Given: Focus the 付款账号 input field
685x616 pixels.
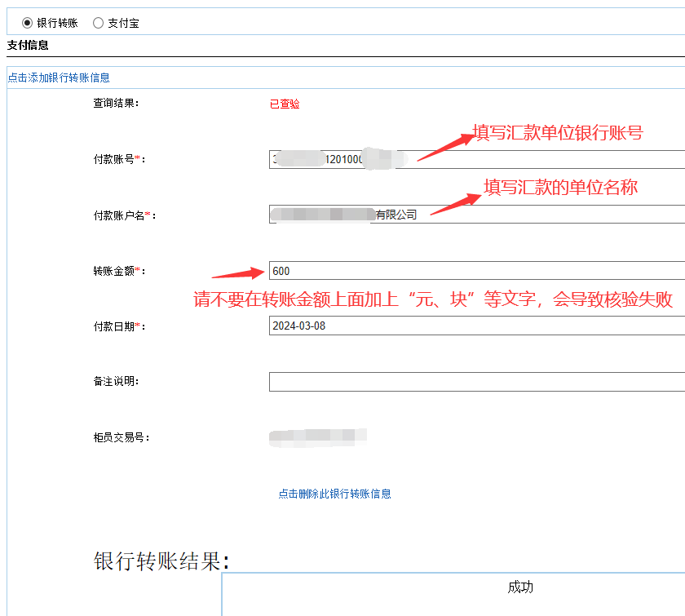Looking at the screenshot, I should coord(538,159).
